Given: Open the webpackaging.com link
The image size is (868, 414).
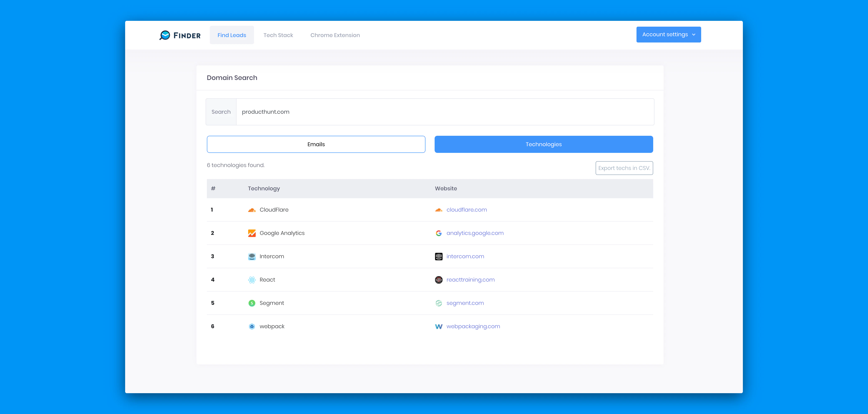Looking at the screenshot, I should click(x=473, y=327).
